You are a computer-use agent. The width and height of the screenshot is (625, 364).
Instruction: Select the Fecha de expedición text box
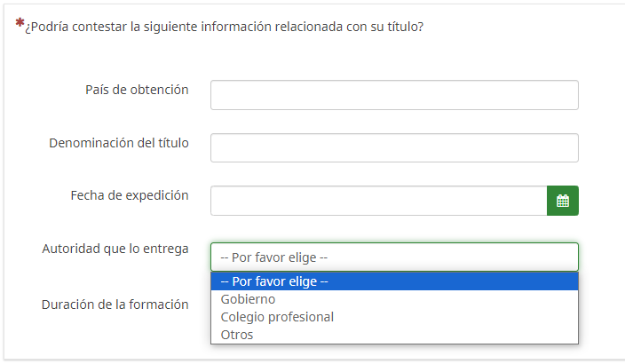pyautogui.click(x=378, y=201)
